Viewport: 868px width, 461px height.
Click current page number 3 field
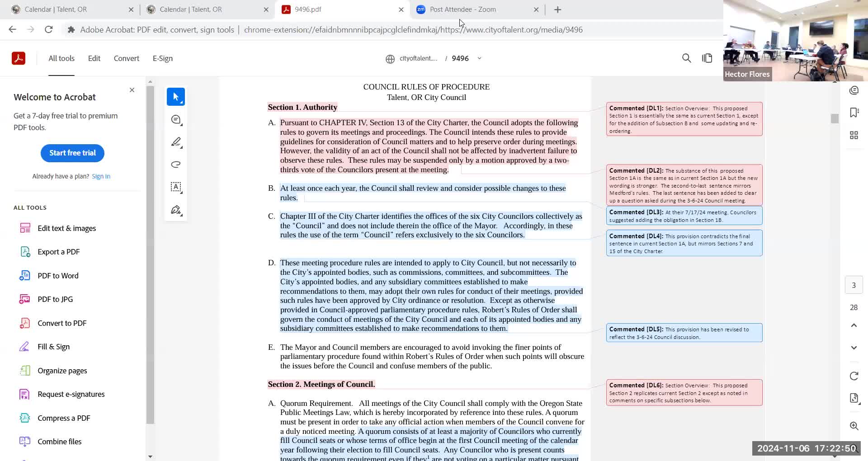(x=854, y=285)
